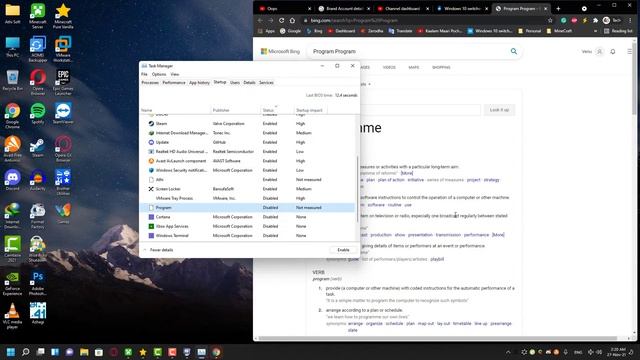Viewport: 640px width, 360px height.
Task: Click the Chrome address bar
Action: pos(424,20)
